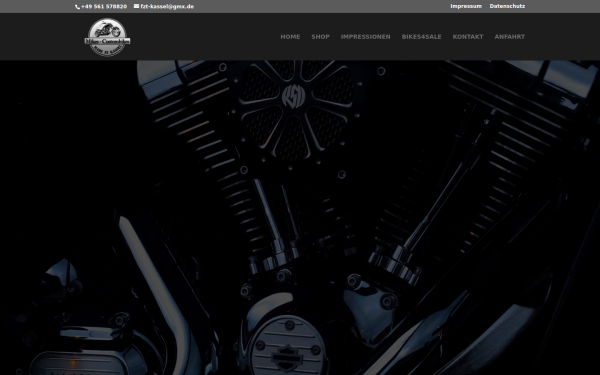Click the envelope icon beside the email address

[x=136, y=6]
